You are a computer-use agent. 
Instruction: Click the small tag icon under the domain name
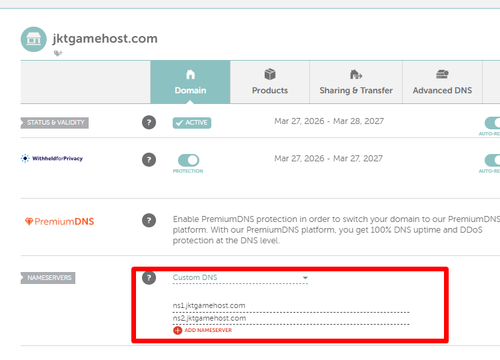(58, 53)
